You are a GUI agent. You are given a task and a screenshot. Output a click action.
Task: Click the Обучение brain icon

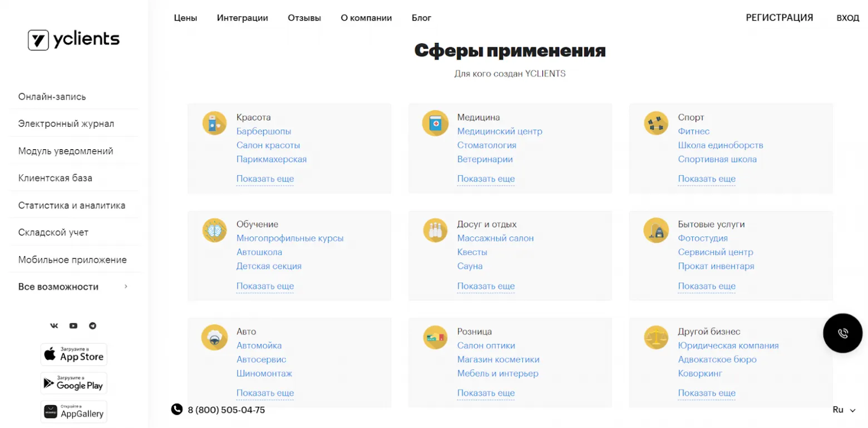[x=214, y=230]
